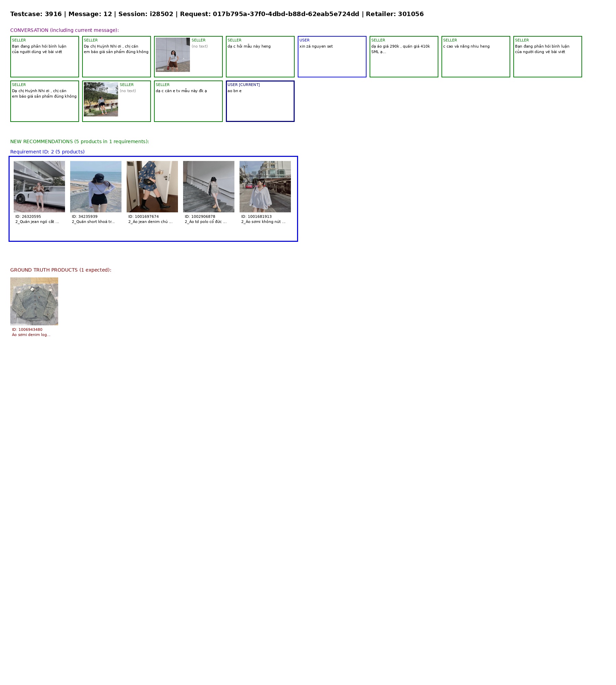Open the seller's photo with outdoor tree background
Screen dimensions: 616x685
pyautogui.click(x=101, y=99)
